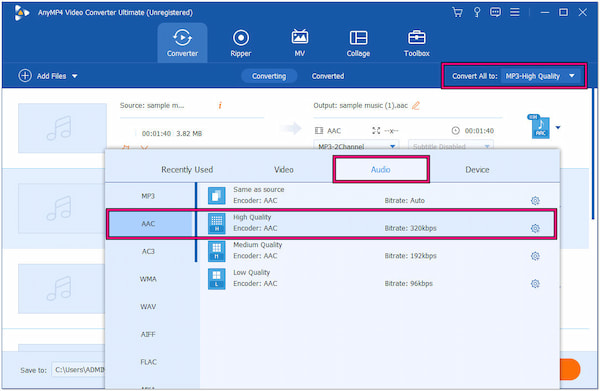The image size is (600, 391).
Task: Open the feedback chat icon
Action: [x=495, y=12]
